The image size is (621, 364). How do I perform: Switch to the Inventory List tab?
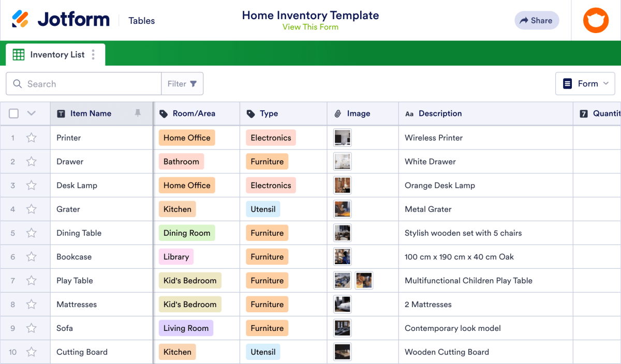click(x=57, y=54)
